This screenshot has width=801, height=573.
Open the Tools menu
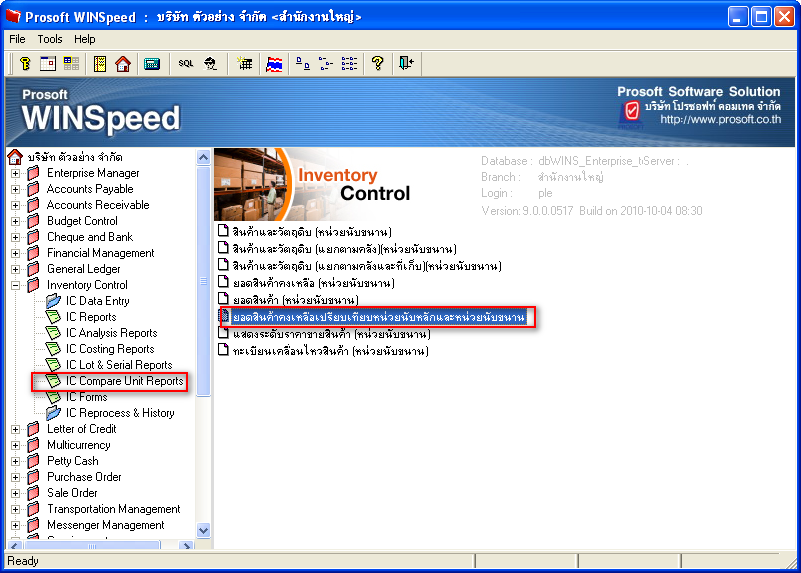tap(50, 39)
